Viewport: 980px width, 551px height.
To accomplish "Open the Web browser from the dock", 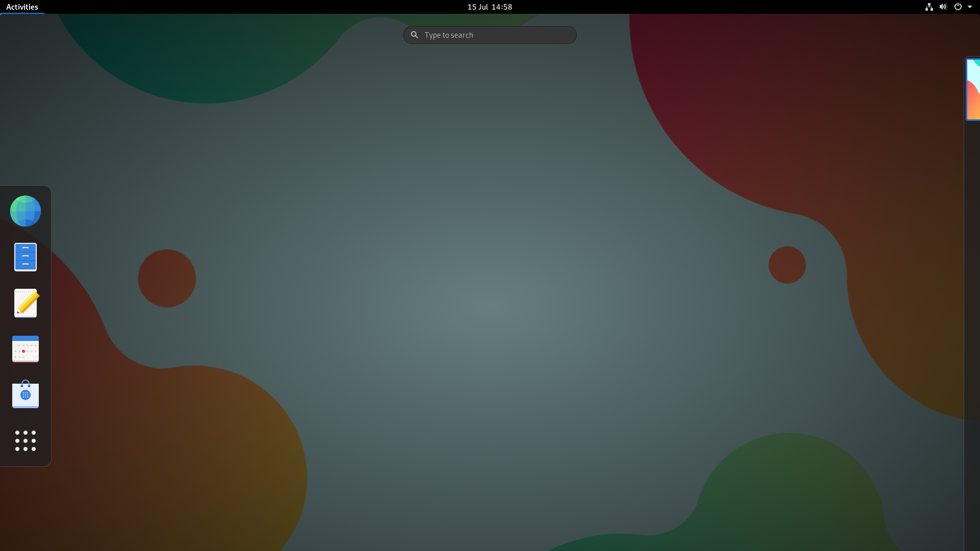I will pyautogui.click(x=26, y=211).
